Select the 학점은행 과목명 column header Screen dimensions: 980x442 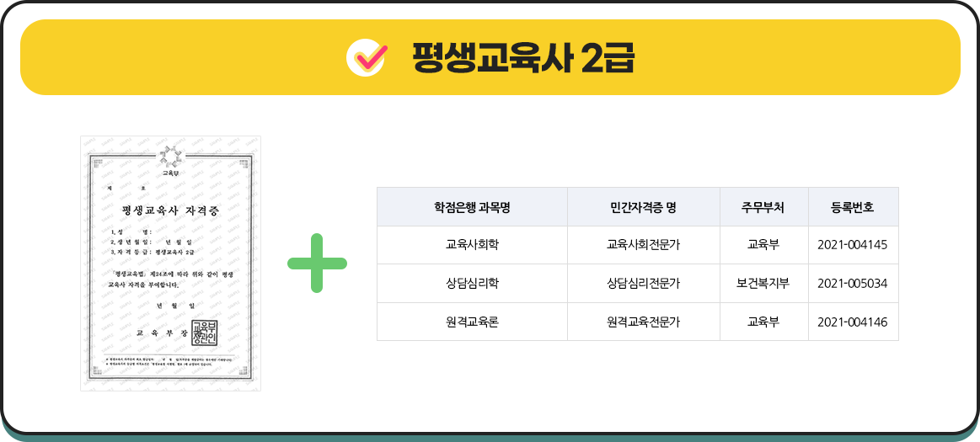[x=473, y=206]
